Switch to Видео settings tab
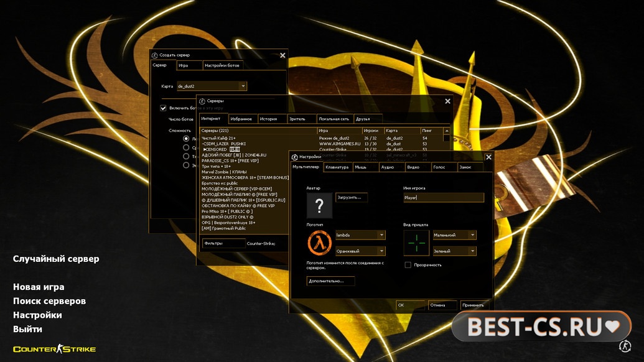The width and height of the screenshot is (644, 362). tap(418, 167)
